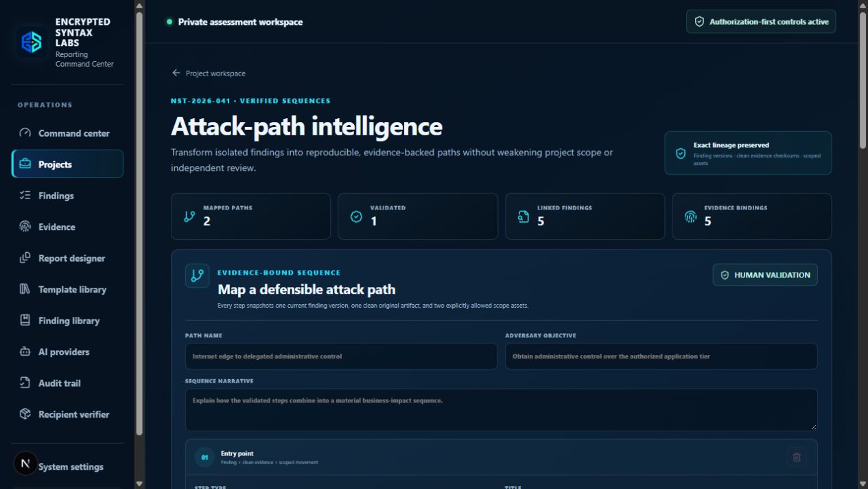The width and height of the screenshot is (868, 489).
Task: Open Report designer from sidebar
Action: click(x=67, y=258)
